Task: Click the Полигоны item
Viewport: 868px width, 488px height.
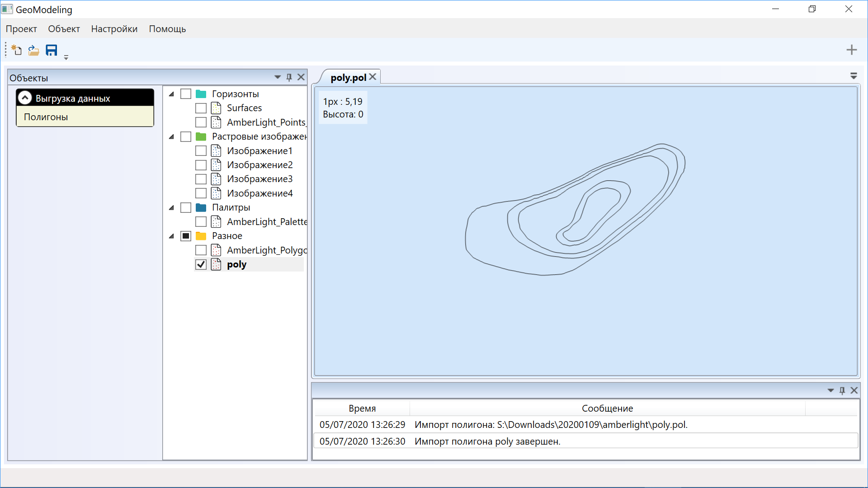Action: [x=46, y=117]
